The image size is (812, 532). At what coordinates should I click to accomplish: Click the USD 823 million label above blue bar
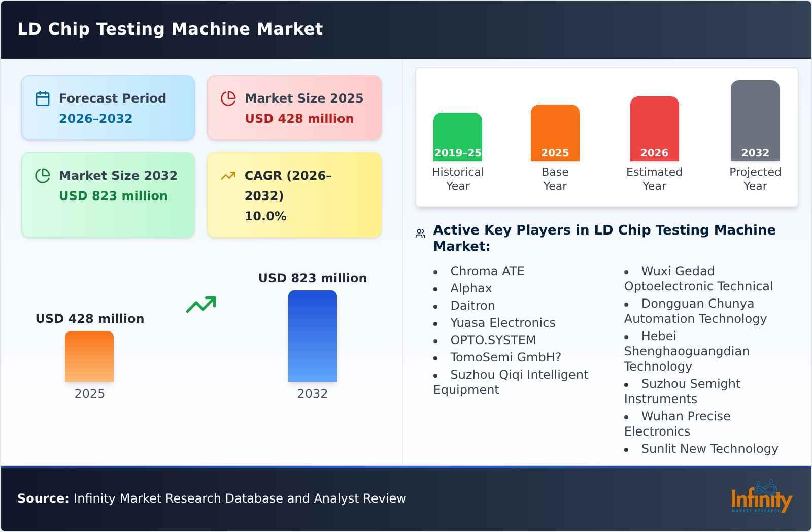[x=313, y=278]
